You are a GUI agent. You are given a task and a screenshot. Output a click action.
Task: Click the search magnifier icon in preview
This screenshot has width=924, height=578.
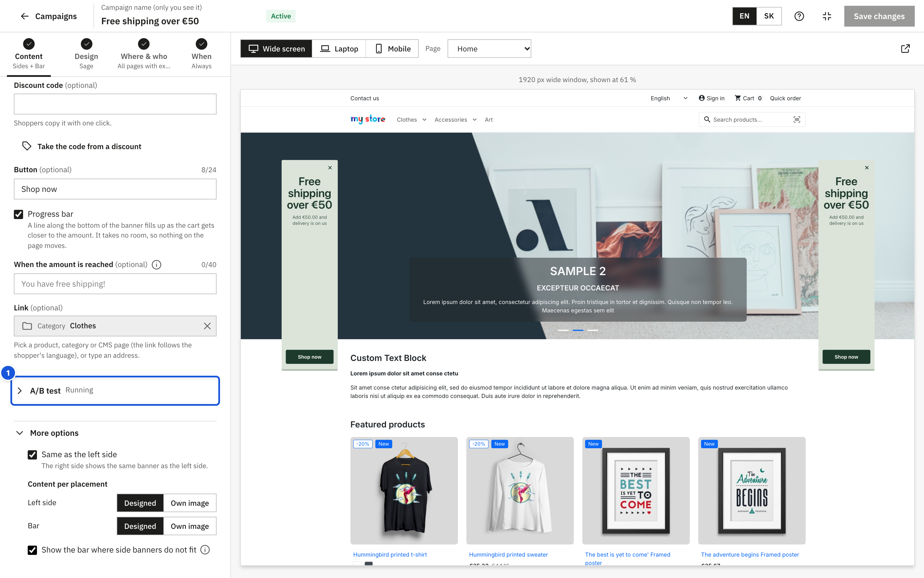click(707, 119)
